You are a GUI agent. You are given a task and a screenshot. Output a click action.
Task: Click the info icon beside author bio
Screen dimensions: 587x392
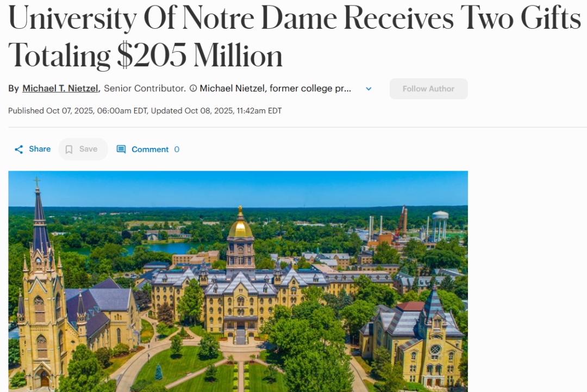[193, 89]
